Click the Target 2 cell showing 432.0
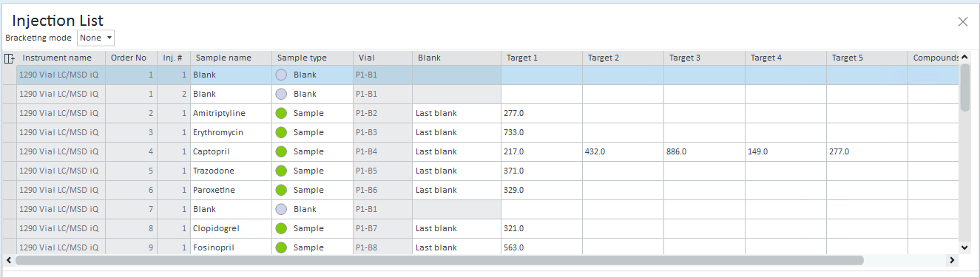 click(623, 151)
